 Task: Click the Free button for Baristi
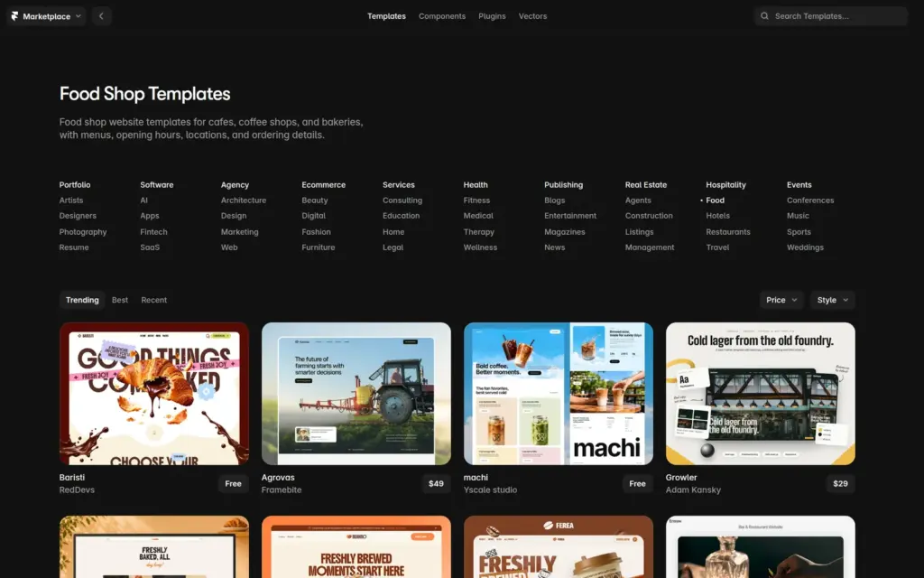pyautogui.click(x=234, y=484)
